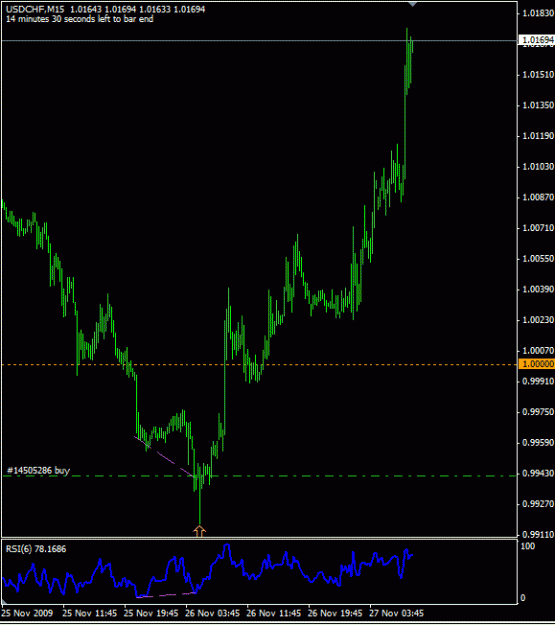Click the orange buy arrow marker
Image resolution: width=555 pixels, height=625 pixels.
point(199,531)
